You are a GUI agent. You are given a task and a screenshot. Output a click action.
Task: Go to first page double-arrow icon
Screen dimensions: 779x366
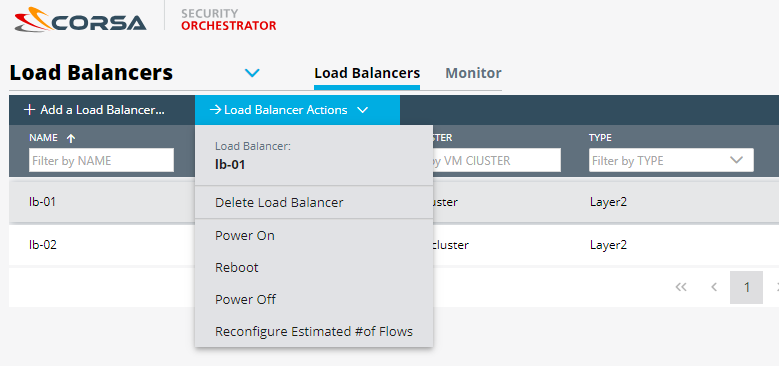(681, 287)
